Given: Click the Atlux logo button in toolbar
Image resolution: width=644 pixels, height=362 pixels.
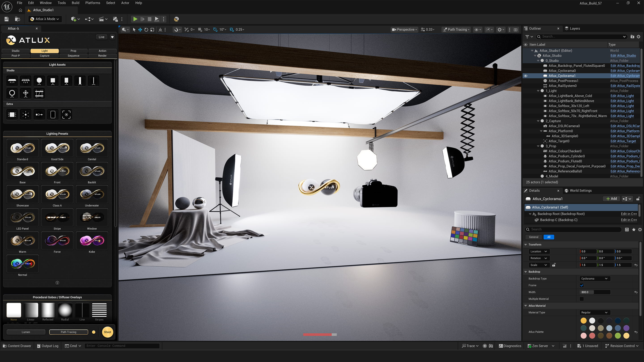Looking at the screenshot, I should (x=176, y=19).
